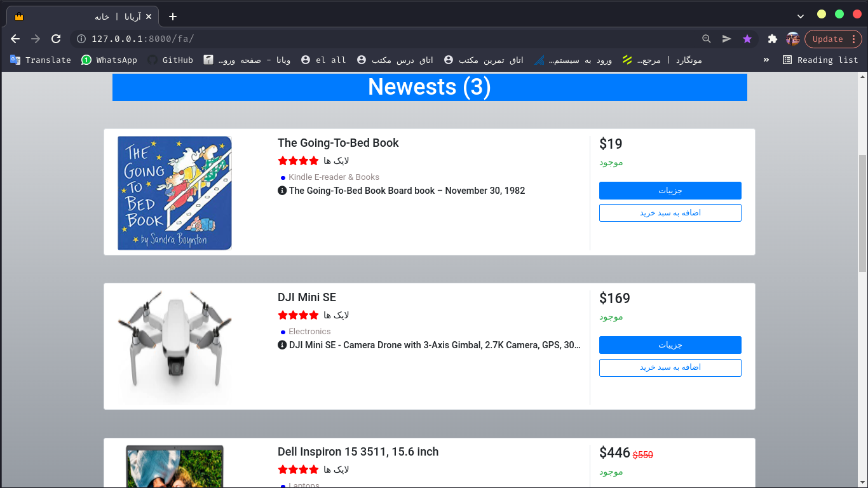Screen dimensions: 868x488
Task: Click the $19 price text
Action: [611, 144]
